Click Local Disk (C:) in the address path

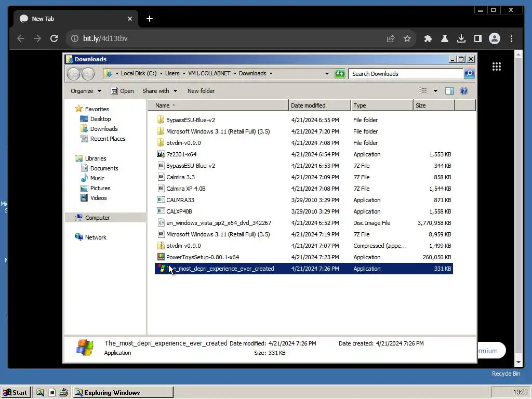(139, 73)
